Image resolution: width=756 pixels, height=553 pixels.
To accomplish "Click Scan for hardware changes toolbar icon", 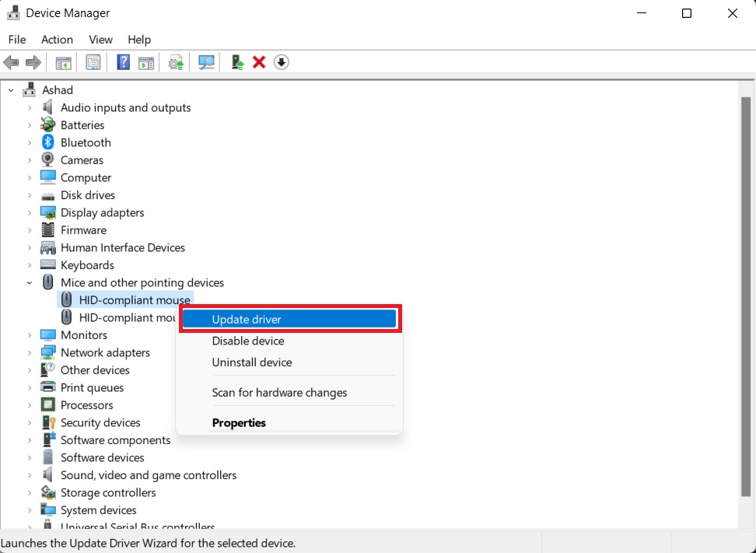I will 205,62.
